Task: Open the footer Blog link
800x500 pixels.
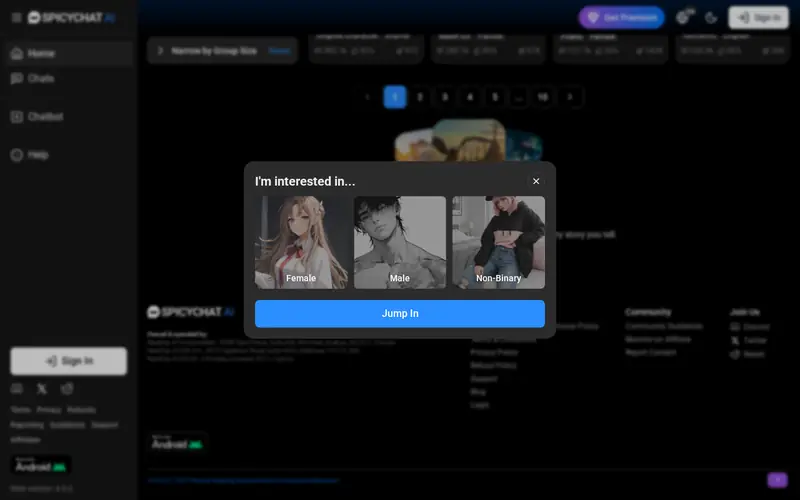Action: point(478,392)
